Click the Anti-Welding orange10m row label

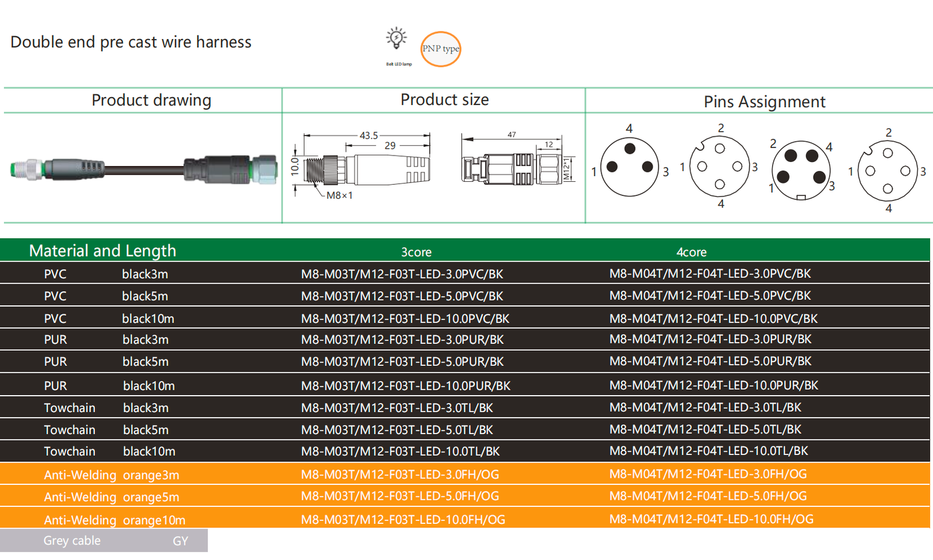click(115, 520)
